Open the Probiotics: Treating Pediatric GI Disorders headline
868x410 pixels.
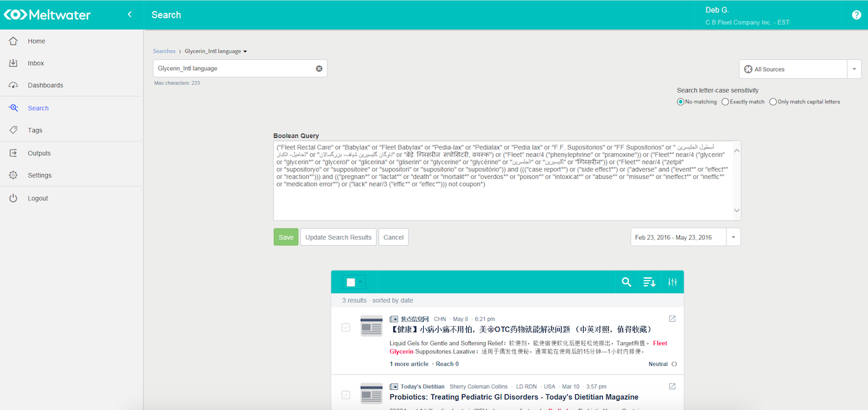514,397
